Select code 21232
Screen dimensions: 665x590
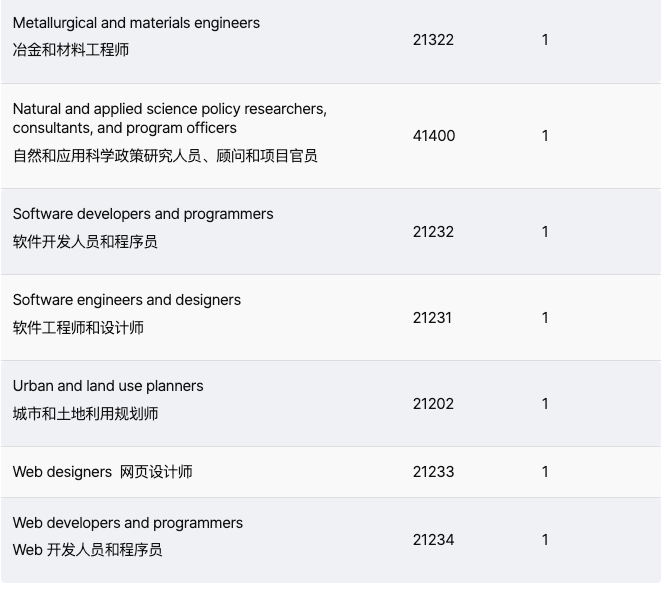point(433,232)
